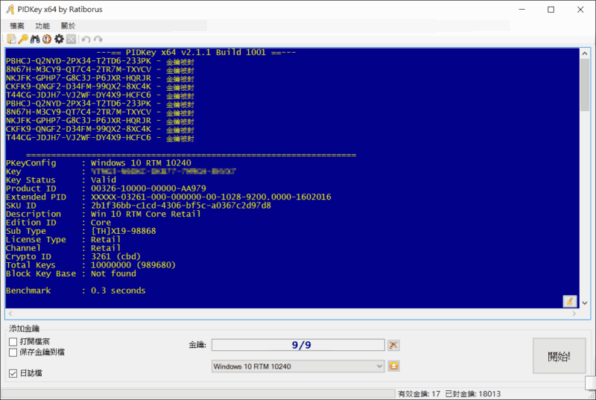
Task: Enable the 保存金鑰到檔 checkbox
Action: tap(13, 352)
